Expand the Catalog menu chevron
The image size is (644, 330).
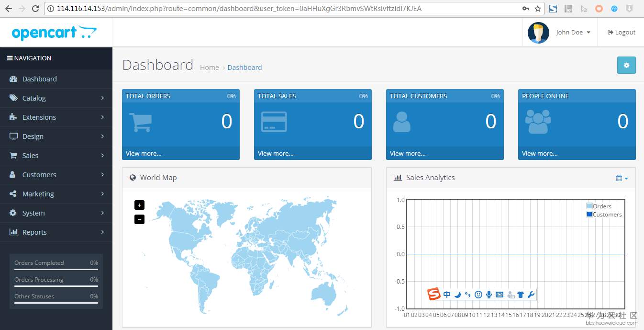click(102, 98)
